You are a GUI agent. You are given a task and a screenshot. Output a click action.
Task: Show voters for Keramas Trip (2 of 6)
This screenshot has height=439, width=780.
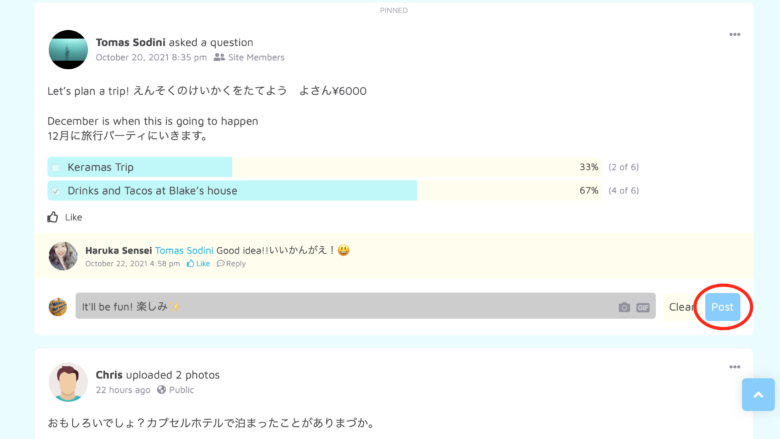click(x=623, y=167)
